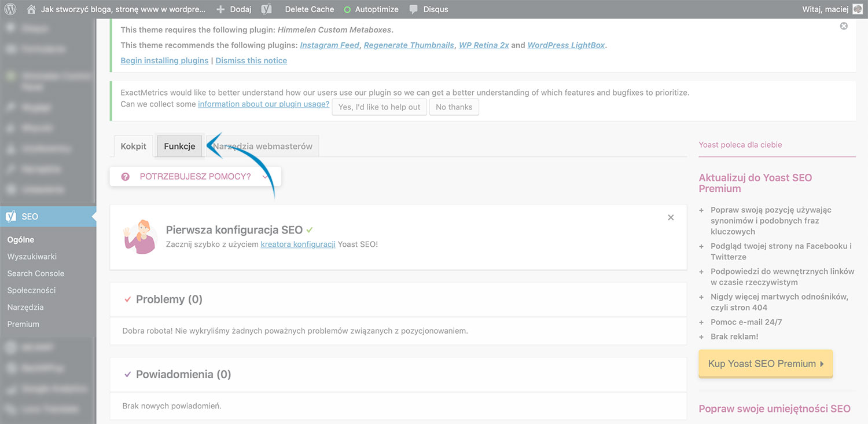Screen dimensions: 868x424
Task: Select Społeczności in the SEO submenu
Action: [x=32, y=290]
